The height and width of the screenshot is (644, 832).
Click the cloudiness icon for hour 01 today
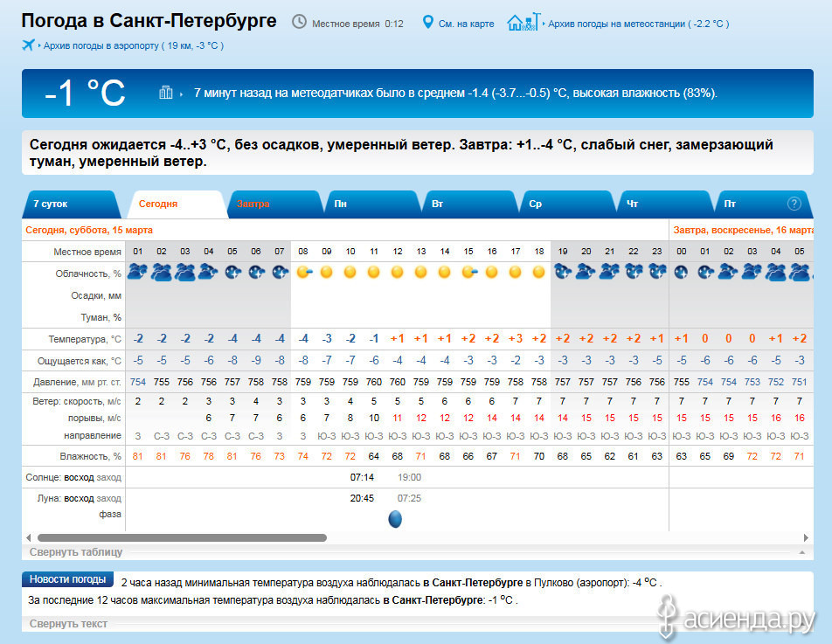[x=137, y=272]
